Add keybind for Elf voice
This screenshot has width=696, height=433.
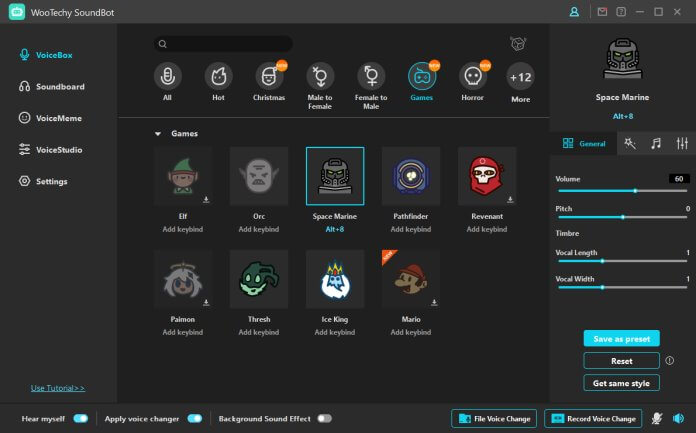point(183,229)
